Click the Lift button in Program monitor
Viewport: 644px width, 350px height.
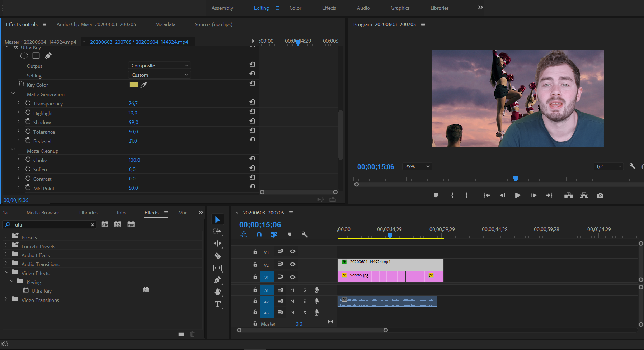pyautogui.click(x=568, y=195)
